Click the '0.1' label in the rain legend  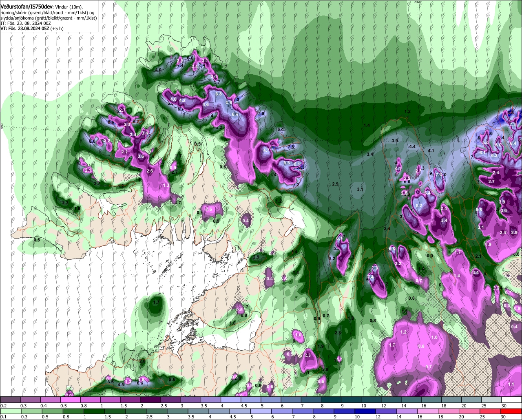pyautogui.click(x=4, y=417)
